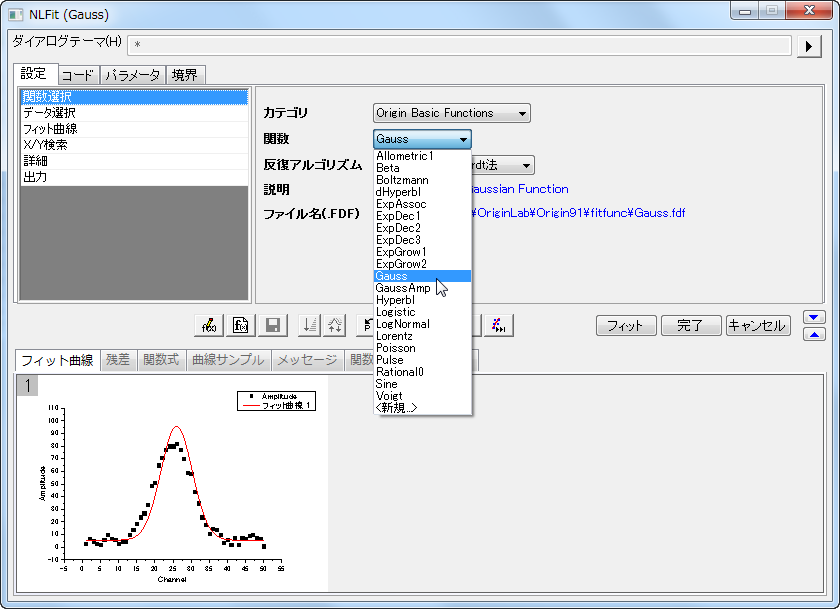Click the graph page number 1 marker
Image resolution: width=840 pixels, height=609 pixels.
click(28, 386)
